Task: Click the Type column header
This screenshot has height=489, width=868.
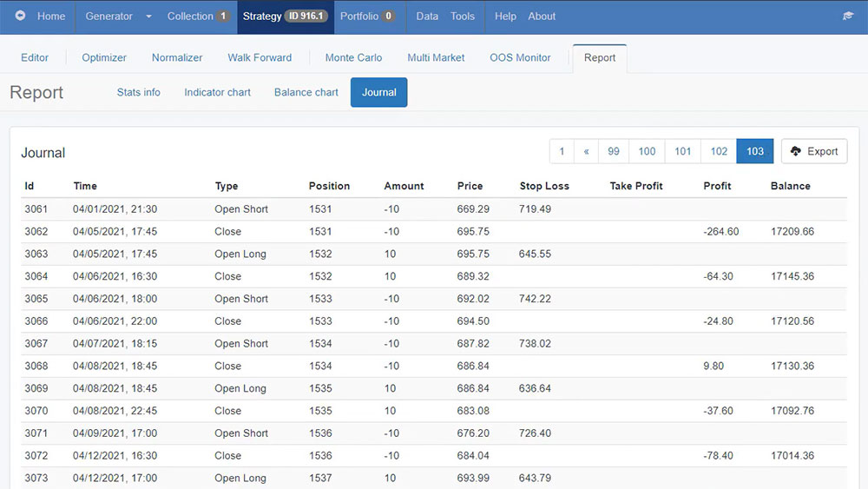Action: click(227, 186)
